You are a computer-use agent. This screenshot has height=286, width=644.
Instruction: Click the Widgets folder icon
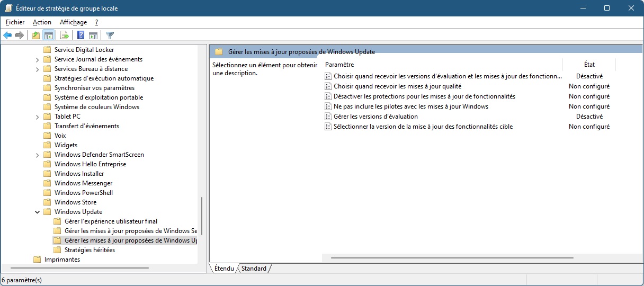click(x=47, y=145)
